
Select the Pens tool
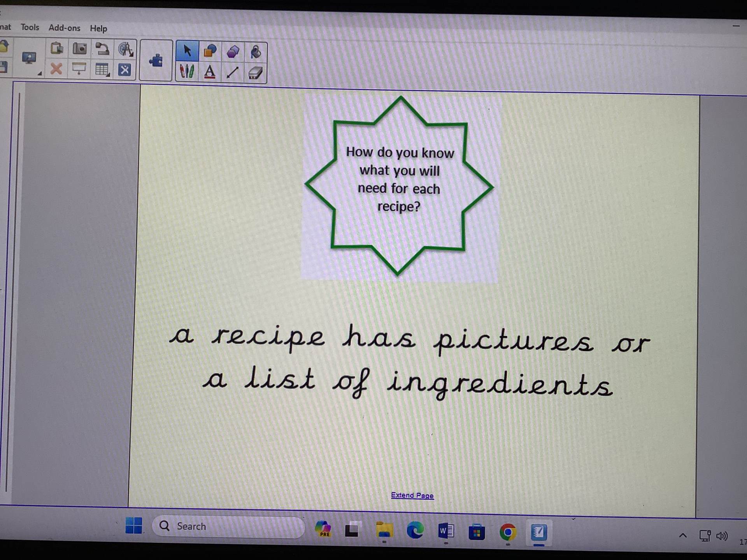(187, 72)
